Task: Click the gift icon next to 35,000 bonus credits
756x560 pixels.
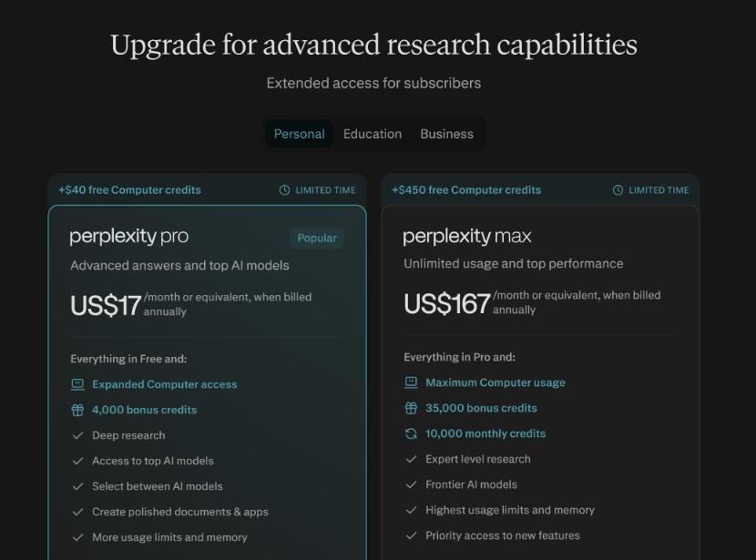Action: pos(411,408)
